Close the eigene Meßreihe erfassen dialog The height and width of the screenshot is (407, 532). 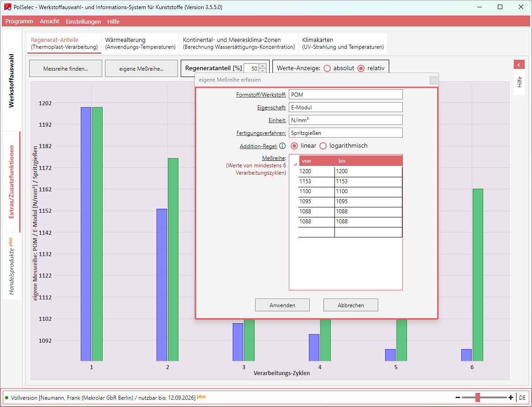coord(433,80)
